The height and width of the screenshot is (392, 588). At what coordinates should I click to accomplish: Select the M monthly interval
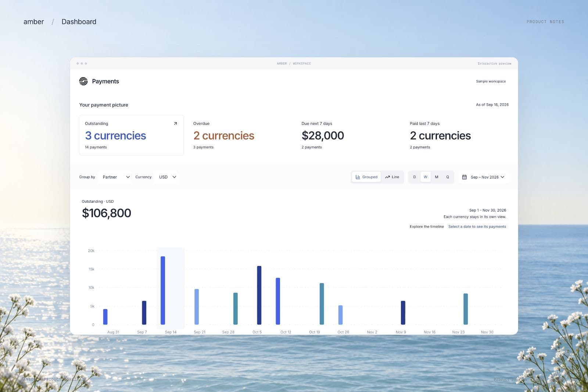pyautogui.click(x=437, y=177)
